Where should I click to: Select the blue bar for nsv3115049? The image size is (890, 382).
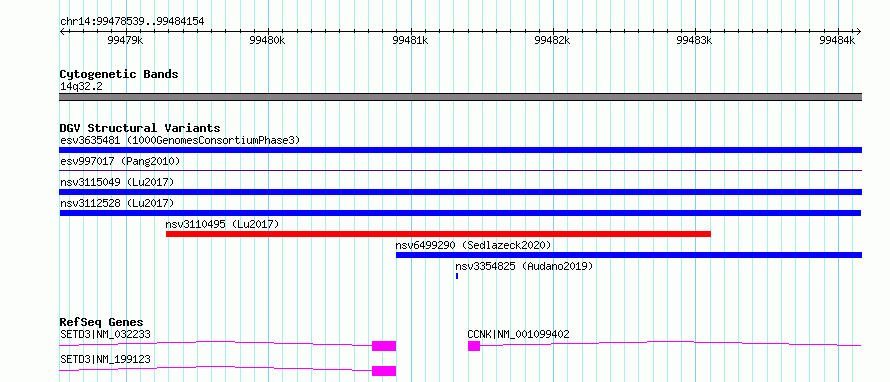460,192
